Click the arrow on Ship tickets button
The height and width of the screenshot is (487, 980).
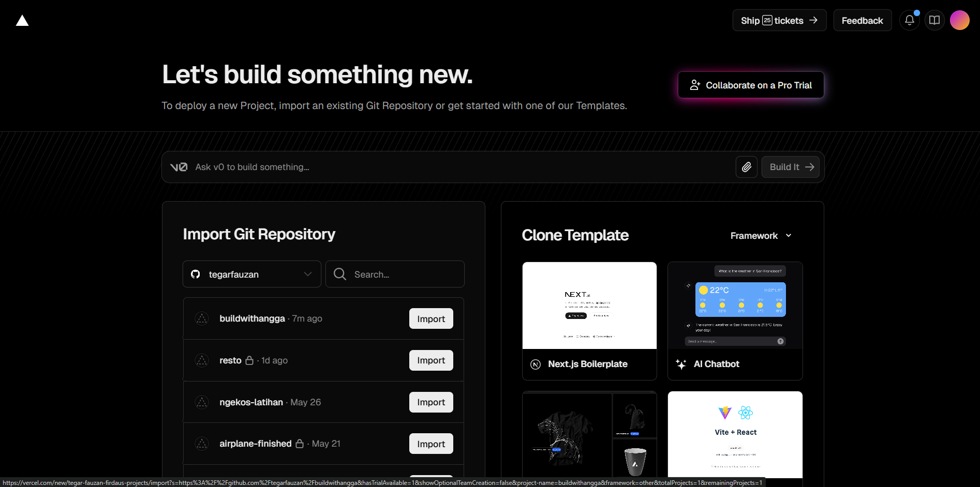click(813, 20)
